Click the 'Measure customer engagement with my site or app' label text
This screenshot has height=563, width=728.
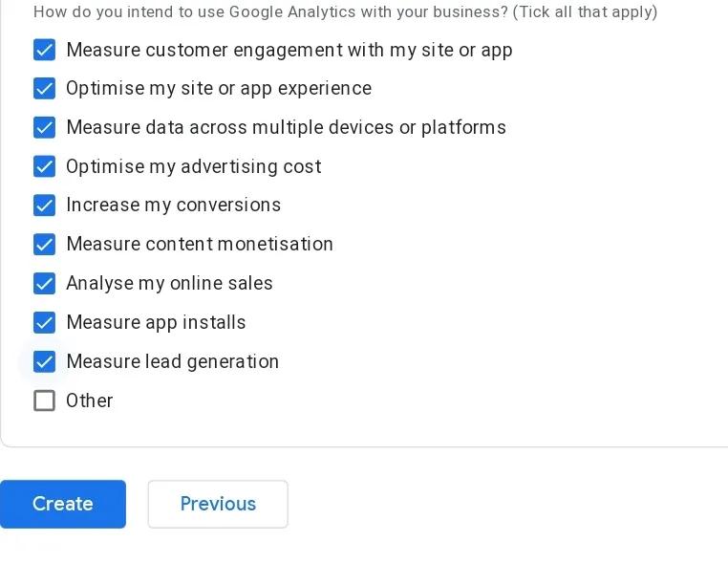coord(289,50)
